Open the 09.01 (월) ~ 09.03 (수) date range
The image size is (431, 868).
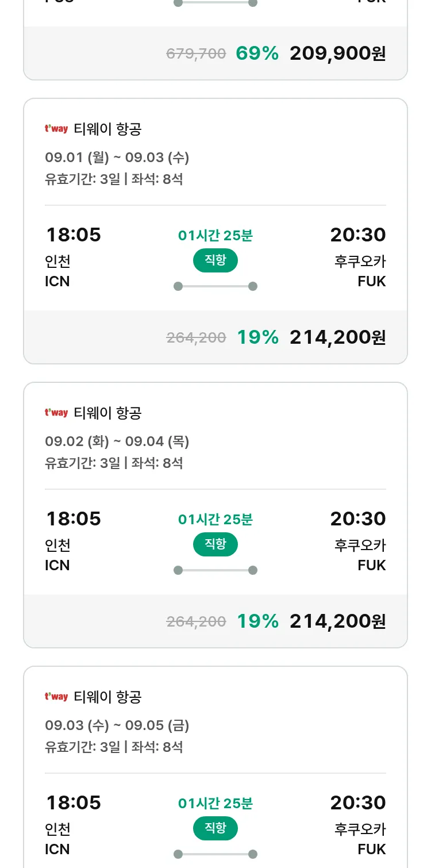(x=117, y=157)
